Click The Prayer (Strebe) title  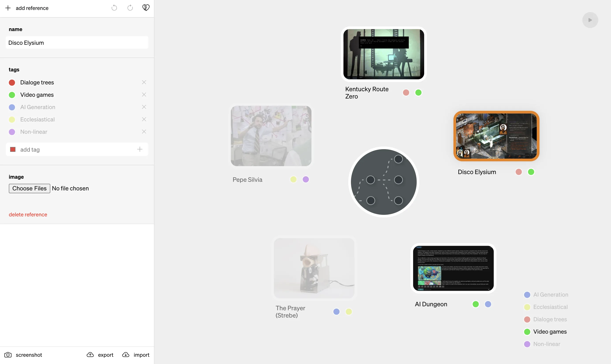pyautogui.click(x=291, y=312)
